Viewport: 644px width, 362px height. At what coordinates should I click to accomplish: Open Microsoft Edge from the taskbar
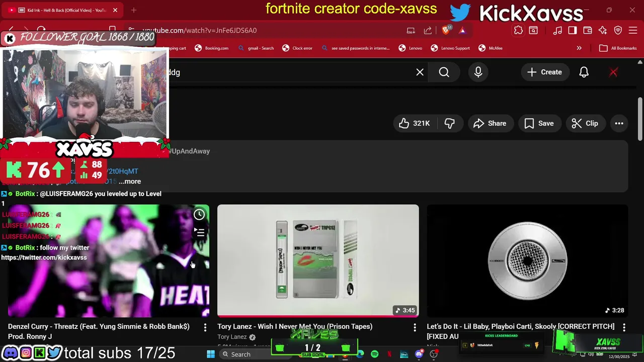coord(360,354)
